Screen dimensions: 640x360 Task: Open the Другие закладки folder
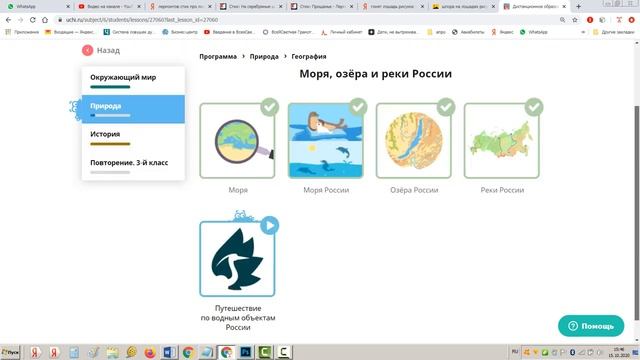[x=613, y=32]
